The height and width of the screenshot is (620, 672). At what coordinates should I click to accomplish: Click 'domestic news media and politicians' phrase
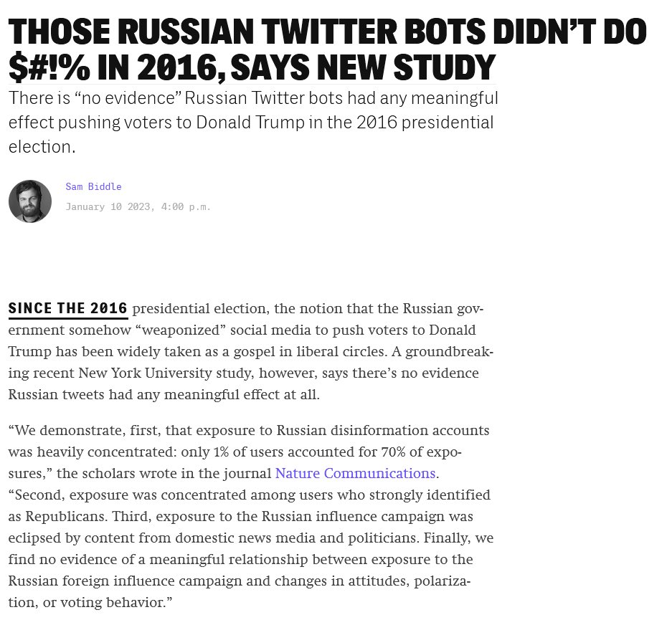296,538
